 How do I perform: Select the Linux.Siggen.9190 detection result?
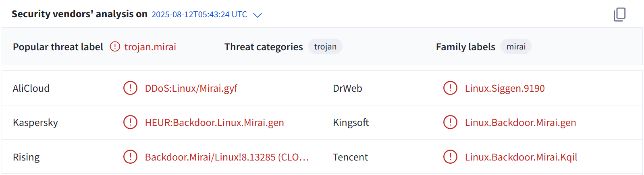[x=505, y=89]
